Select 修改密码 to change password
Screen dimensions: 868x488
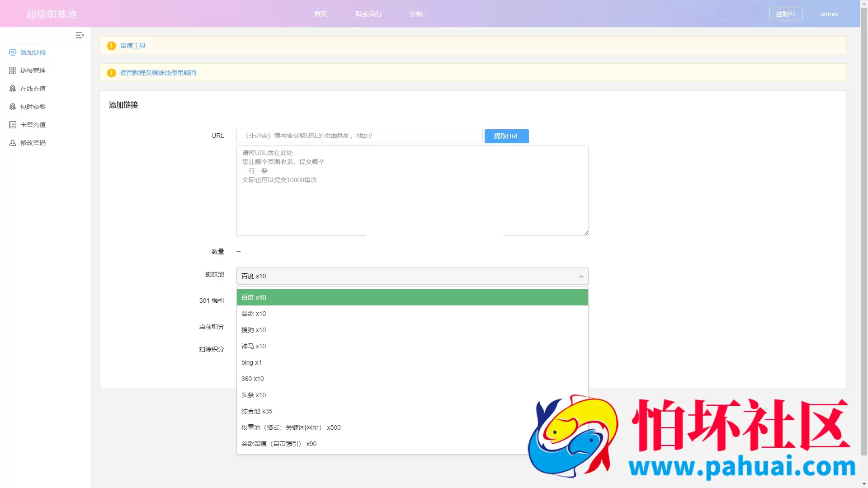[32, 142]
